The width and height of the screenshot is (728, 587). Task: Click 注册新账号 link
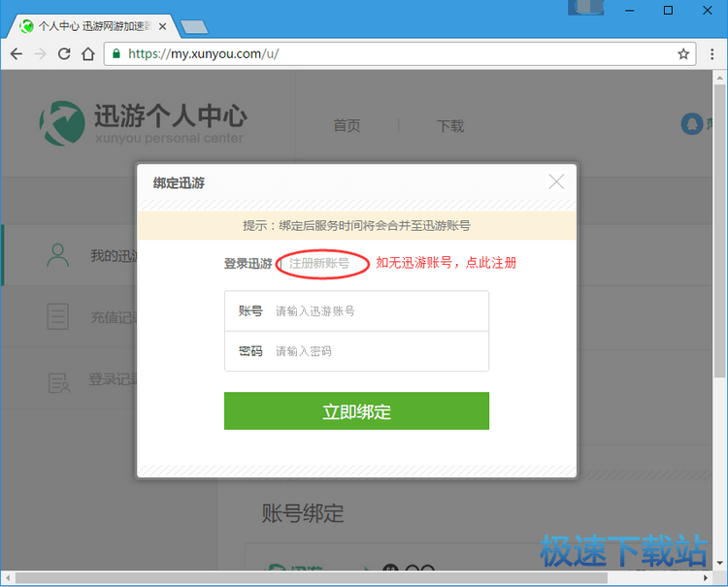coord(319,264)
